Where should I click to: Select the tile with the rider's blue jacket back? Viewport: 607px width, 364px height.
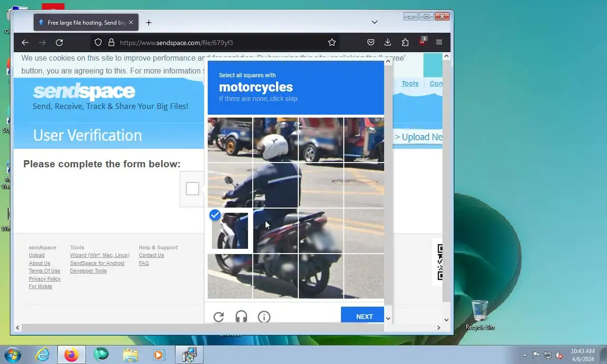[276, 185]
